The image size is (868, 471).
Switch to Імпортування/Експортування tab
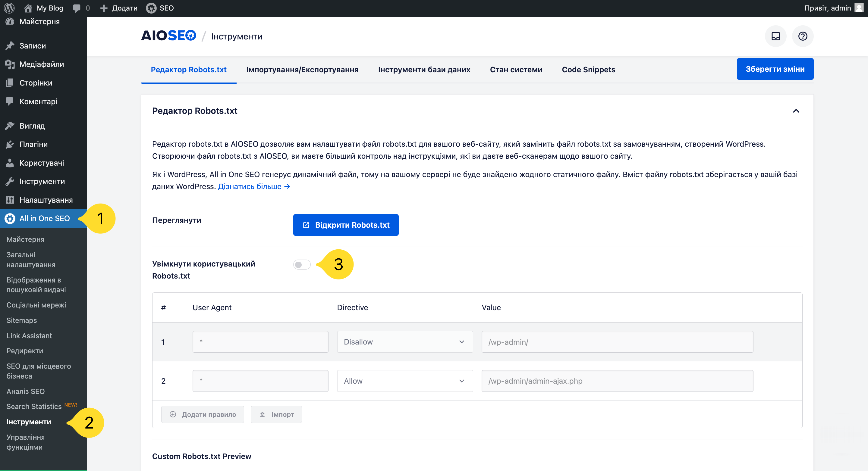tap(302, 70)
